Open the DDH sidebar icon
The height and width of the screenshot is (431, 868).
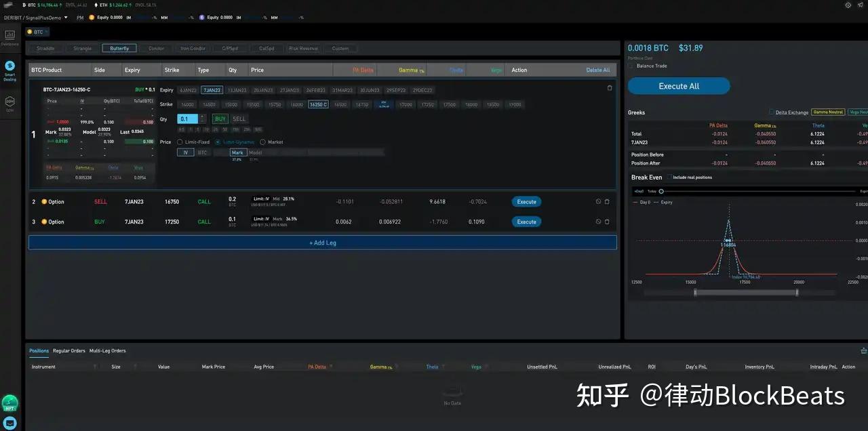pos(9,103)
